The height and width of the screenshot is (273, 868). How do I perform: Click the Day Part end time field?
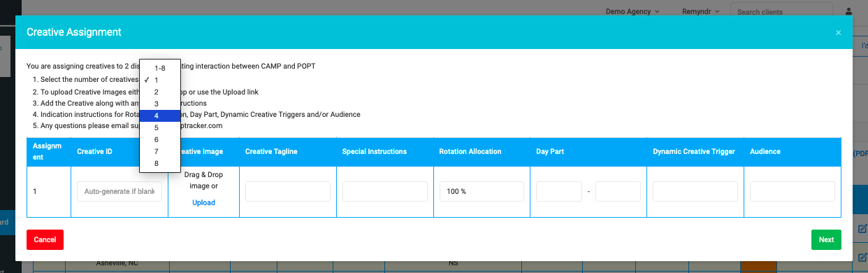click(618, 191)
